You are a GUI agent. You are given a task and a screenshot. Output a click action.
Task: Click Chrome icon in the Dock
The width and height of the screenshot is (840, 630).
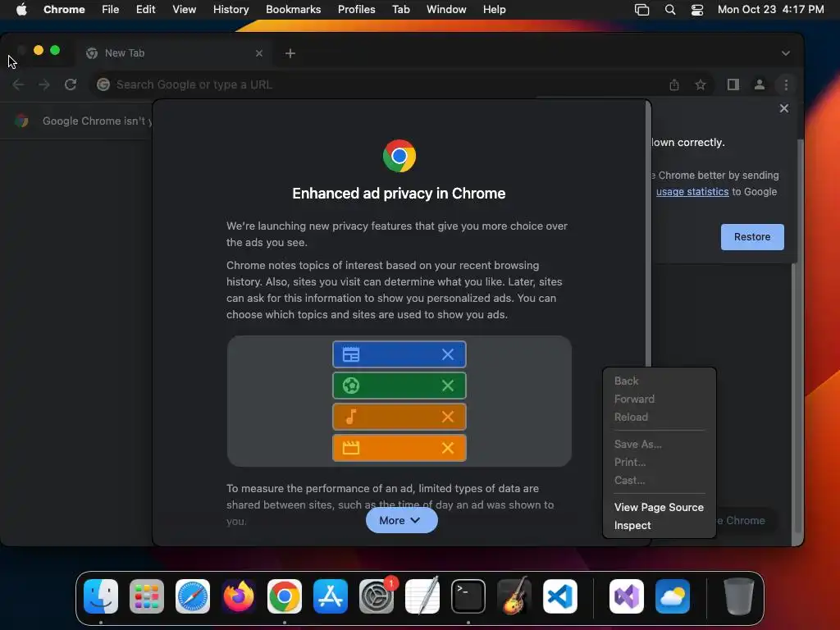pos(285,596)
